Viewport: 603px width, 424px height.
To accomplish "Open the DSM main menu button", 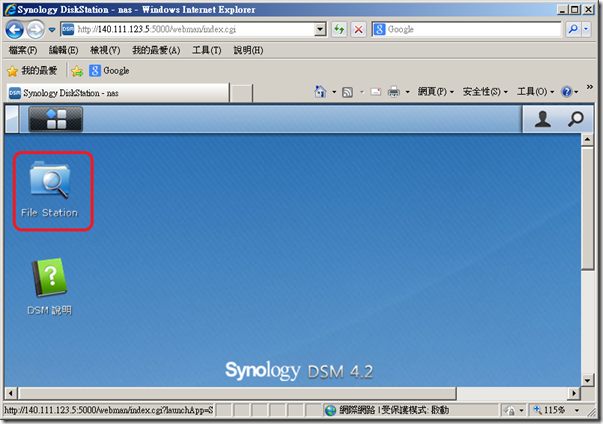I will tap(56, 119).
